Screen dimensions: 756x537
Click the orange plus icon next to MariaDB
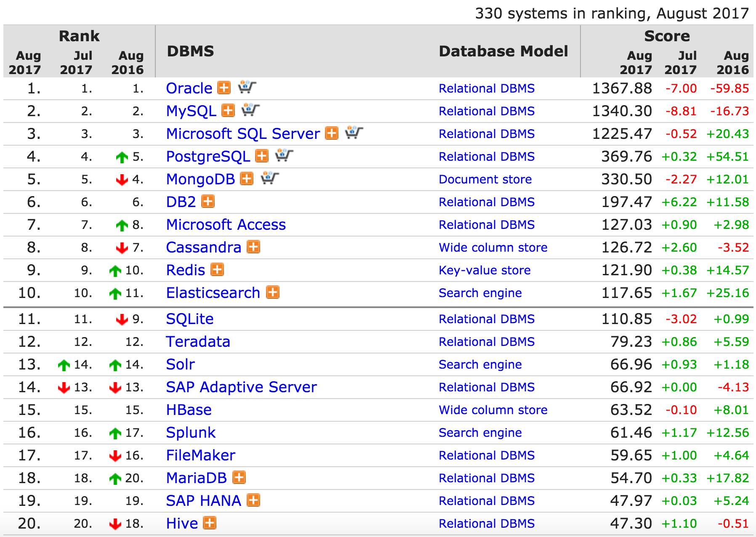click(x=239, y=477)
